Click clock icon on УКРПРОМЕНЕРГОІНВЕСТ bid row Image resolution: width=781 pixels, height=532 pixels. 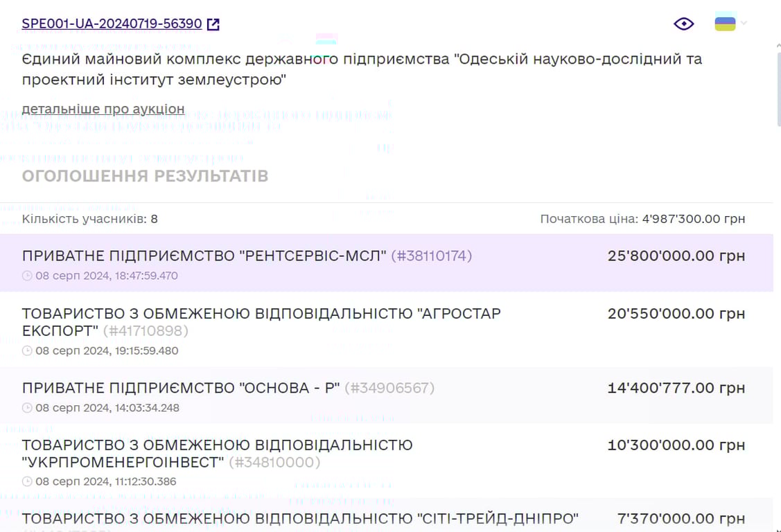(x=28, y=482)
